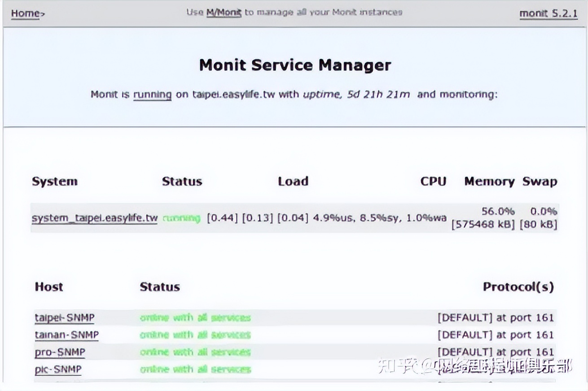The height and width of the screenshot is (391, 588).
Task: Open the pro-SNMP host link
Action: (x=60, y=352)
